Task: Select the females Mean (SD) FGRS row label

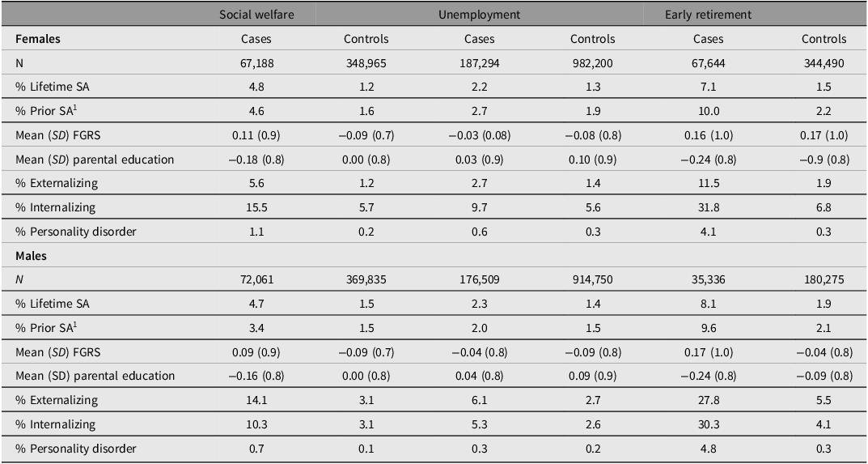Action: click(x=58, y=136)
